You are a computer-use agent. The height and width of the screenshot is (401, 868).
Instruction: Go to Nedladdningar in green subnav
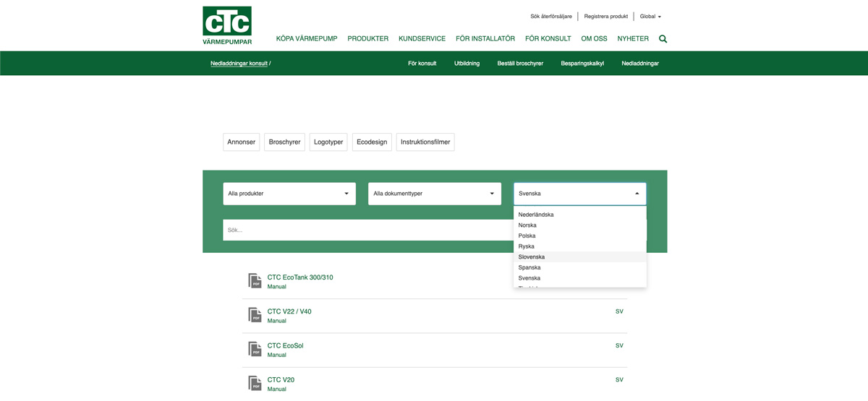pyautogui.click(x=640, y=64)
